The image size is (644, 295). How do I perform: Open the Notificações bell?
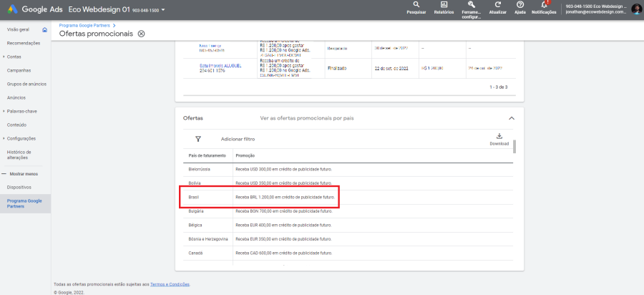[x=545, y=8]
